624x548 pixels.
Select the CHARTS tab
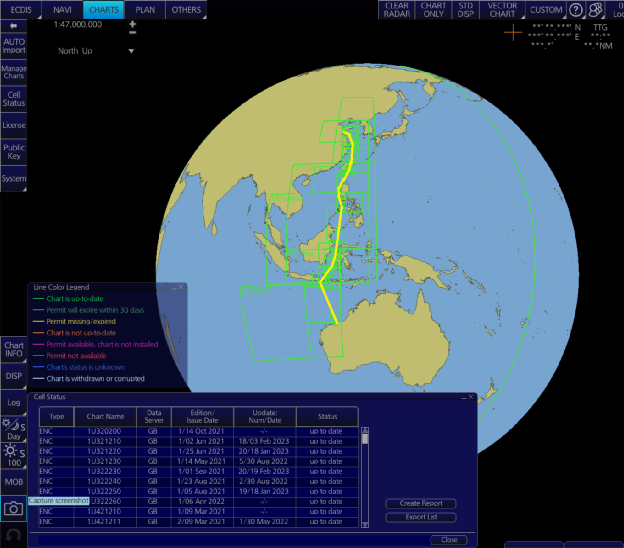[x=104, y=10]
